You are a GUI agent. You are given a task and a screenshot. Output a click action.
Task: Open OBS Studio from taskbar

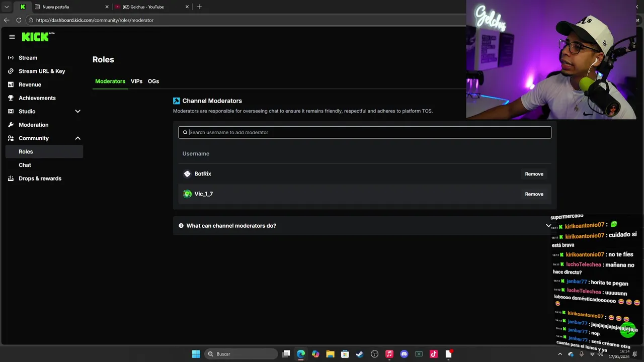click(374, 354)
